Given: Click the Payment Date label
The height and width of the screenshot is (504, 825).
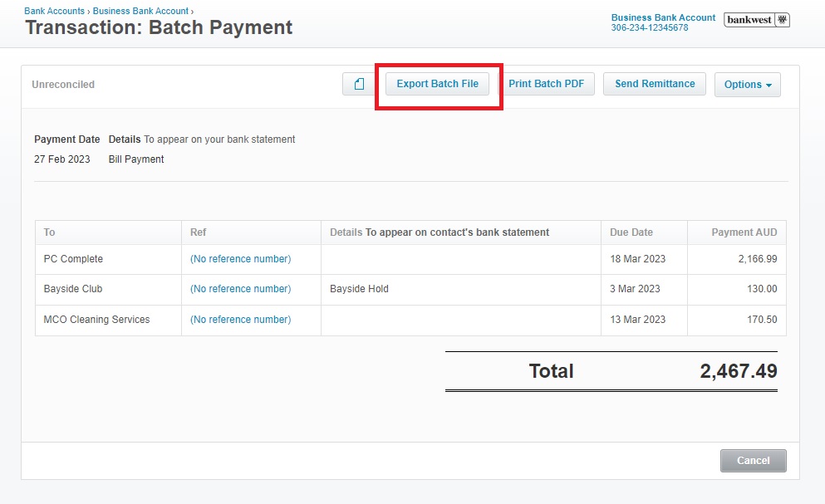Looking at the screenshot, I should pyautogui.click(x=66, y=139).
